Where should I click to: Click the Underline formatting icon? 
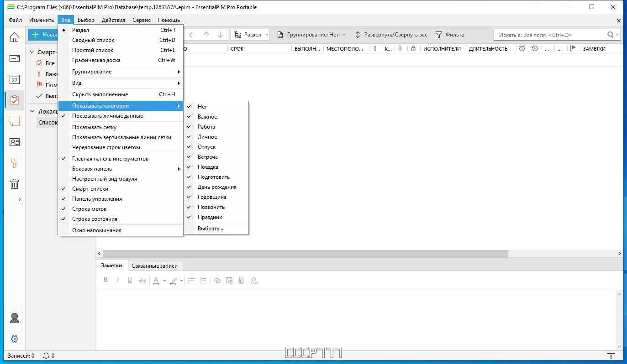(x=130, y=280)
